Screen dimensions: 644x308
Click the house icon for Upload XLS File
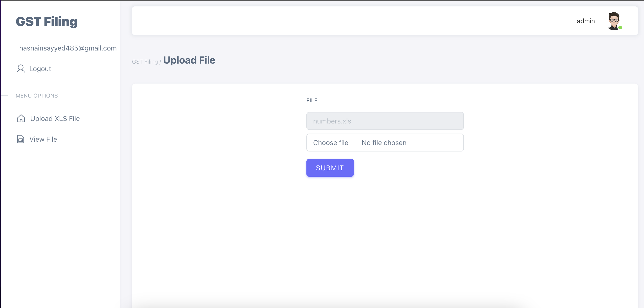coord(21,118)
